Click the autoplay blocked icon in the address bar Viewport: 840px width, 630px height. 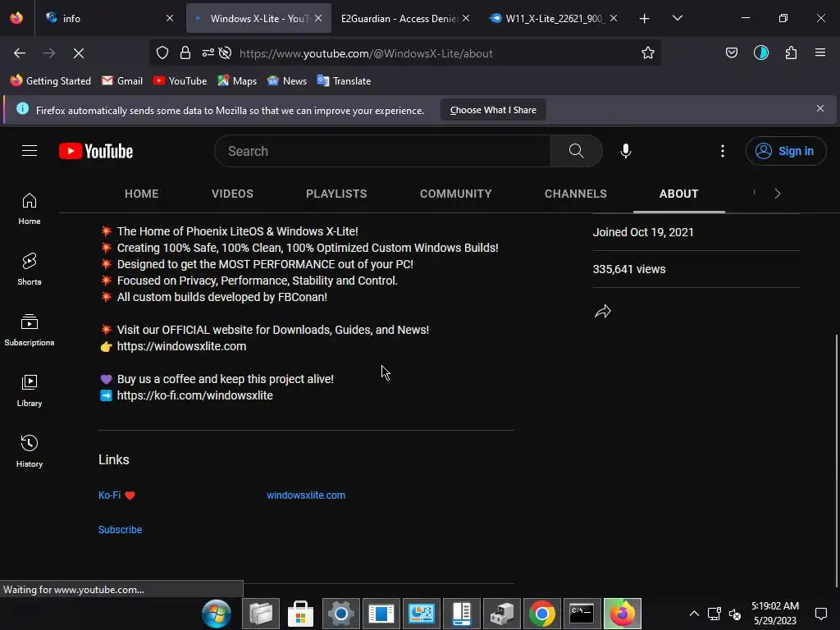(x=226, y=52)
